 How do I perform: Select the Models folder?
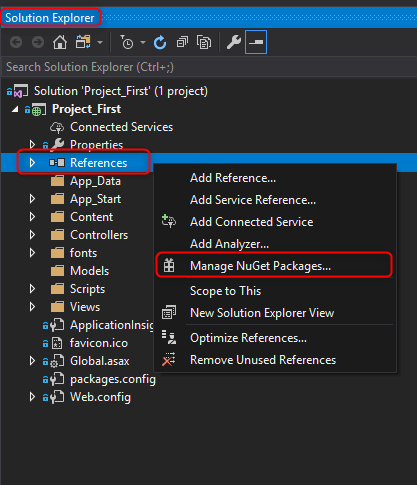pyautogui.click(x=89, y=271)
